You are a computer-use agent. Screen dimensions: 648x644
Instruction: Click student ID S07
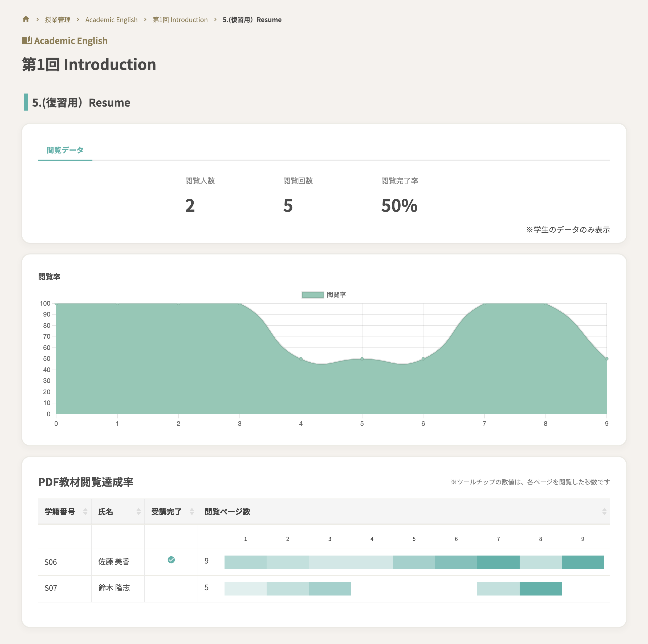(x=51, y=588)
